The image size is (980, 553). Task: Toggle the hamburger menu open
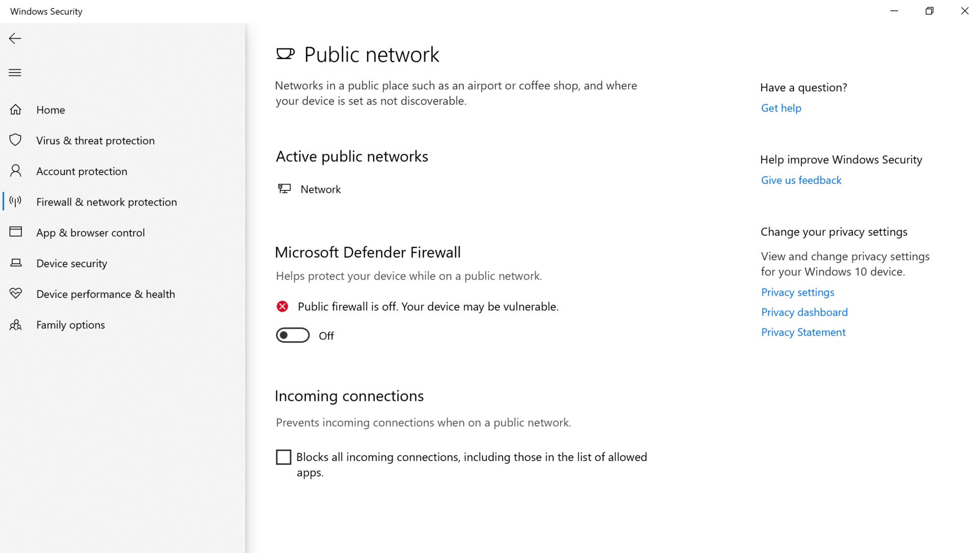tap(15, 72)
